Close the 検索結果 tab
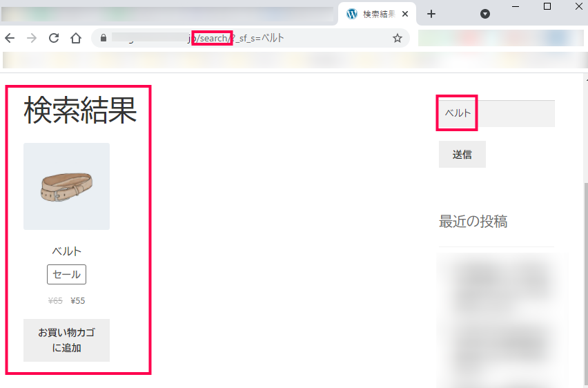The image size is (588, 388). (405, 14)
